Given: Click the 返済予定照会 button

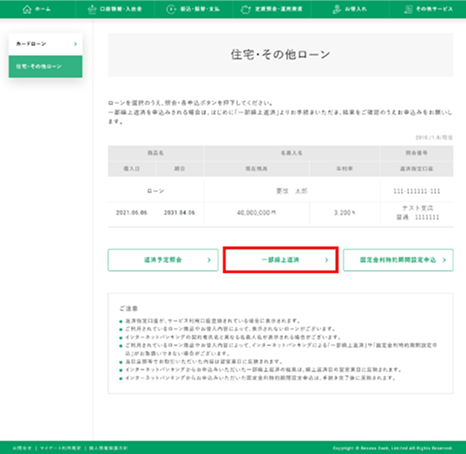Looking at the screenshot, I should [x=163, y=260].
